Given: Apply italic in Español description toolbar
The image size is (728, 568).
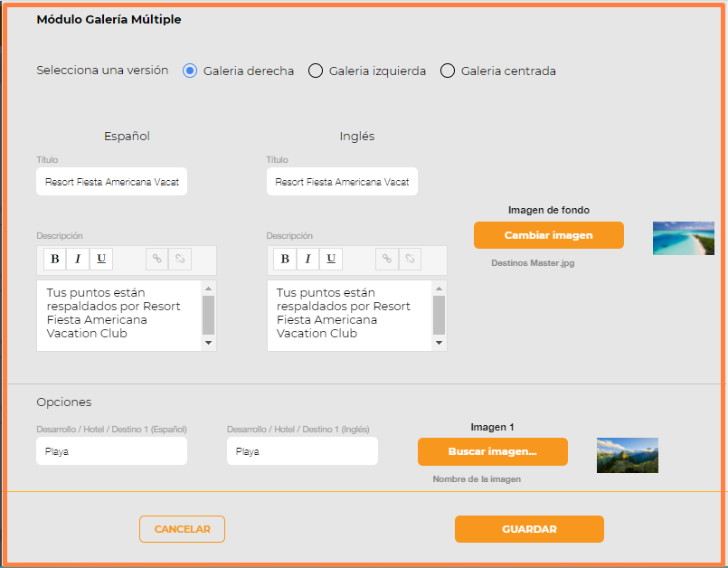Looking at the screenshot, I should click(78, 259).
